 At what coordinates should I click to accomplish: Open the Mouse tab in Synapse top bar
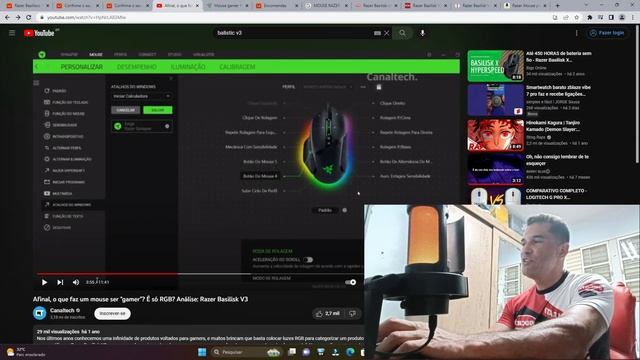coord(96,54)
